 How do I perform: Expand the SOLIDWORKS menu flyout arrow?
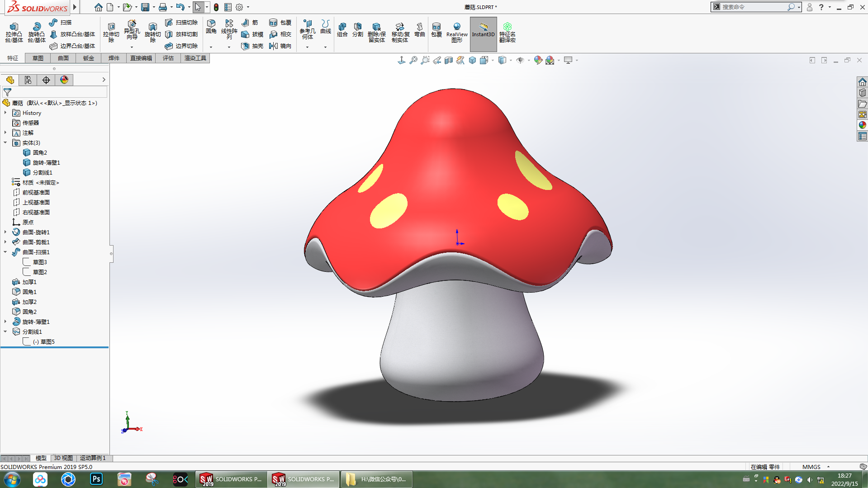(x=75, y=7)
